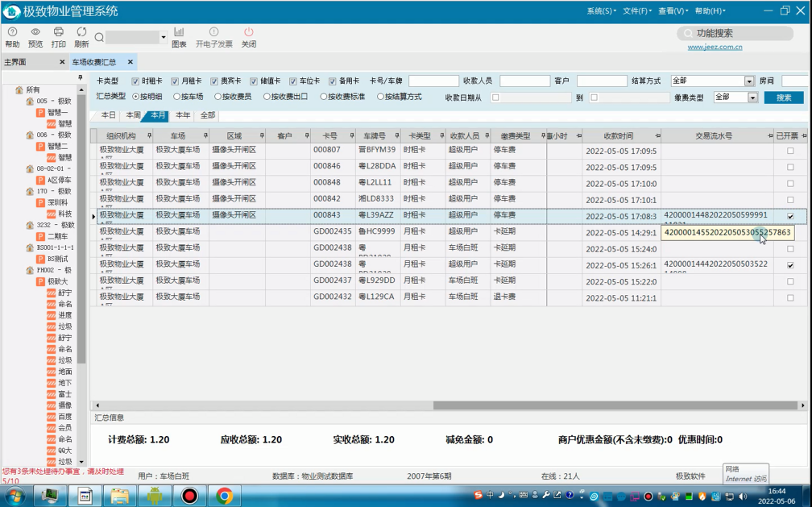Screen dimensions: 812x507
Task: Select the 按车场 summary radio button
Action: pyautogui.click(x=176, y=97)
